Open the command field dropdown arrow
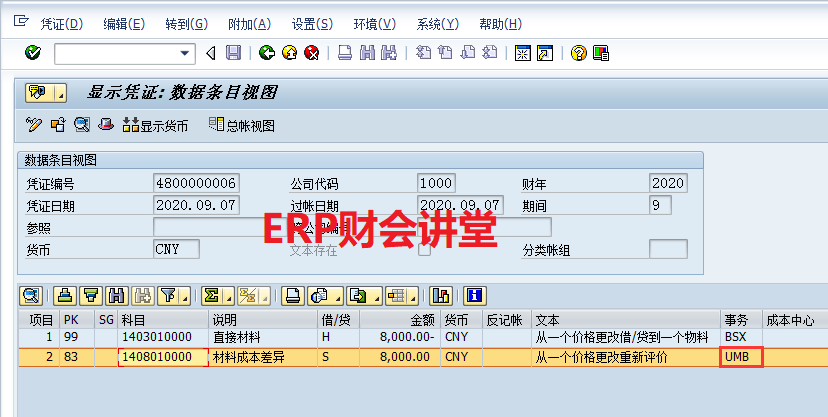Screen dimensions: 828x417 [x=185, y=53]
